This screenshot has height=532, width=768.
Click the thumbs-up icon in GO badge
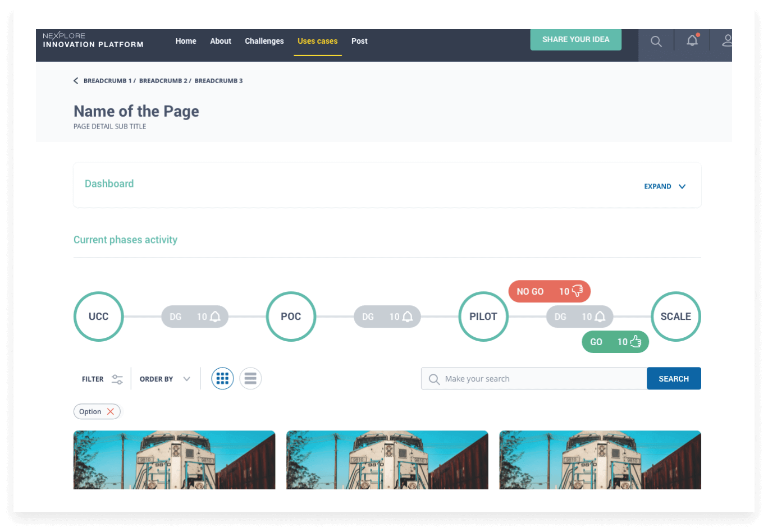636,341
